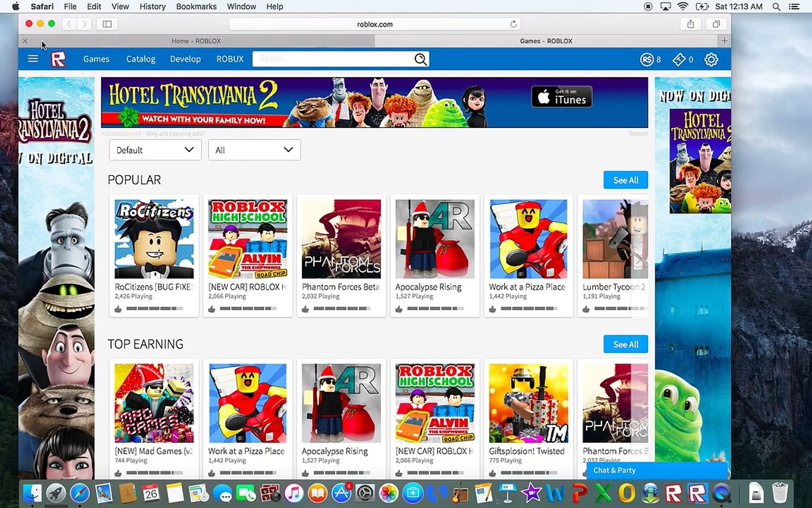Click the '2,426 Playing' text

click(133, 296)
